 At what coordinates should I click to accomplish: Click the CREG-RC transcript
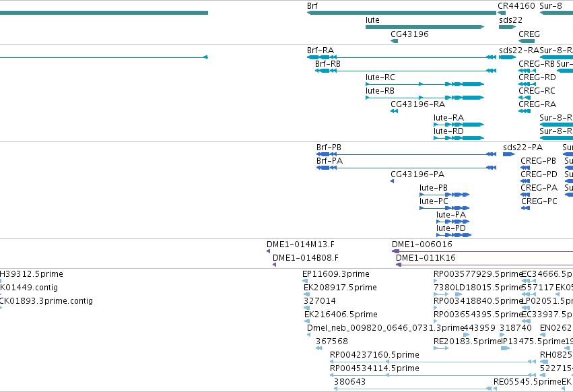pyautogui.click(x=525, y=98)
